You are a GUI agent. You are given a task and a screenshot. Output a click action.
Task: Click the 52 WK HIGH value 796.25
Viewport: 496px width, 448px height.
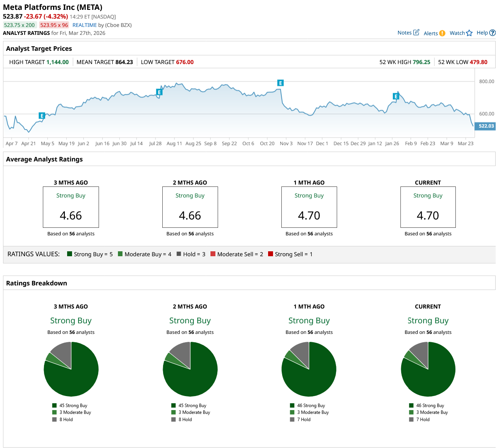(x=422, y=62)
